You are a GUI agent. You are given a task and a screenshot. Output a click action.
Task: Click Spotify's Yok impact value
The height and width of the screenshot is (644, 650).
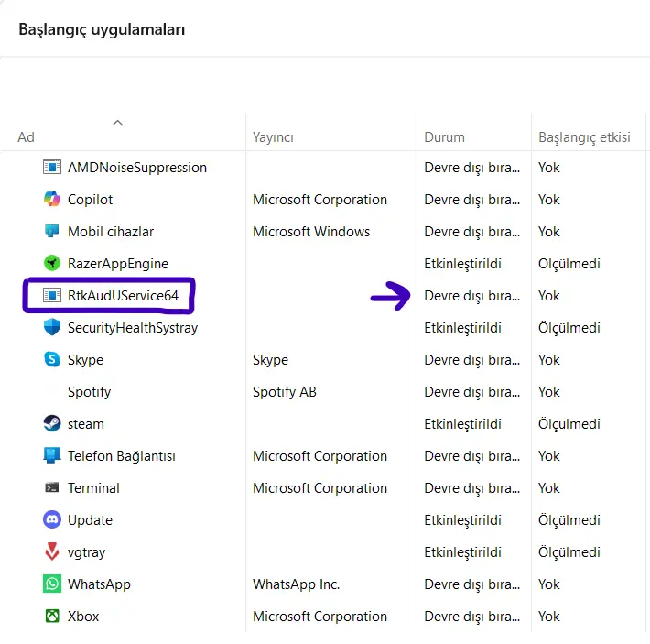point(549,392)
